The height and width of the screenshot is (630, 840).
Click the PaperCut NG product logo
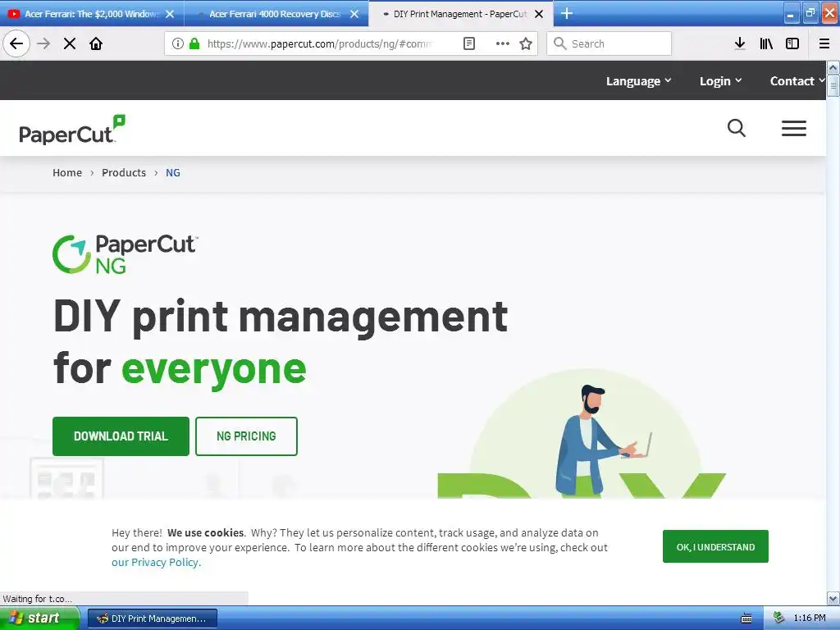pyautogui.click(x=126, y=254)
